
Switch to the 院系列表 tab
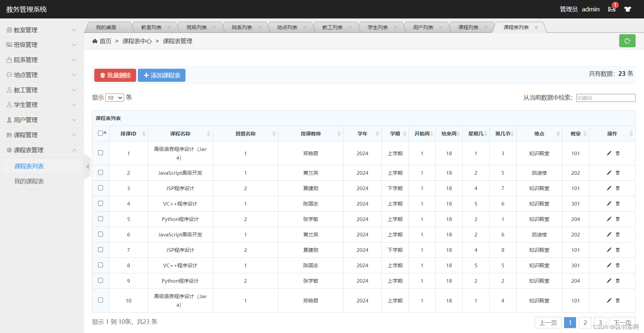[x=242, y=27]
